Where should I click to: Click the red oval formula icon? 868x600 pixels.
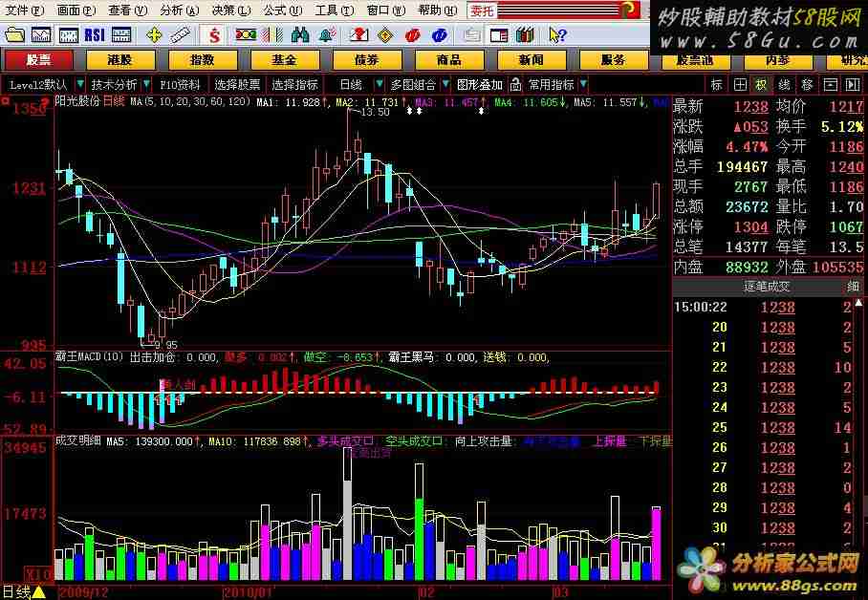pyautogui.click(x=412, y=35)
